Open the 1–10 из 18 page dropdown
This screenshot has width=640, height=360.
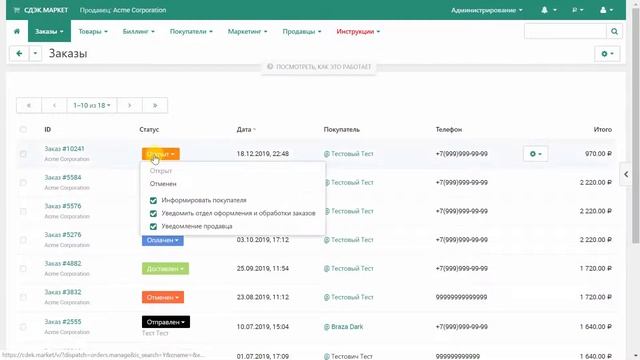tap(92, 105)
